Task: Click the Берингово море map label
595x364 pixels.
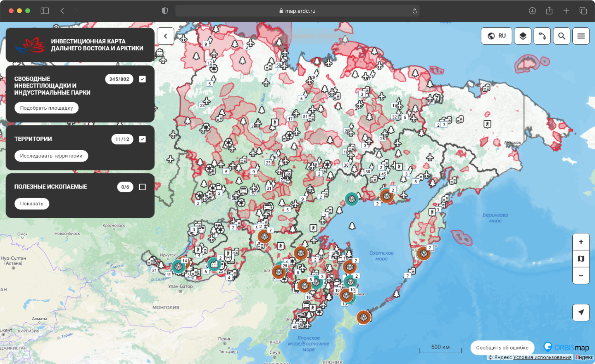Action: click(495, 218)
